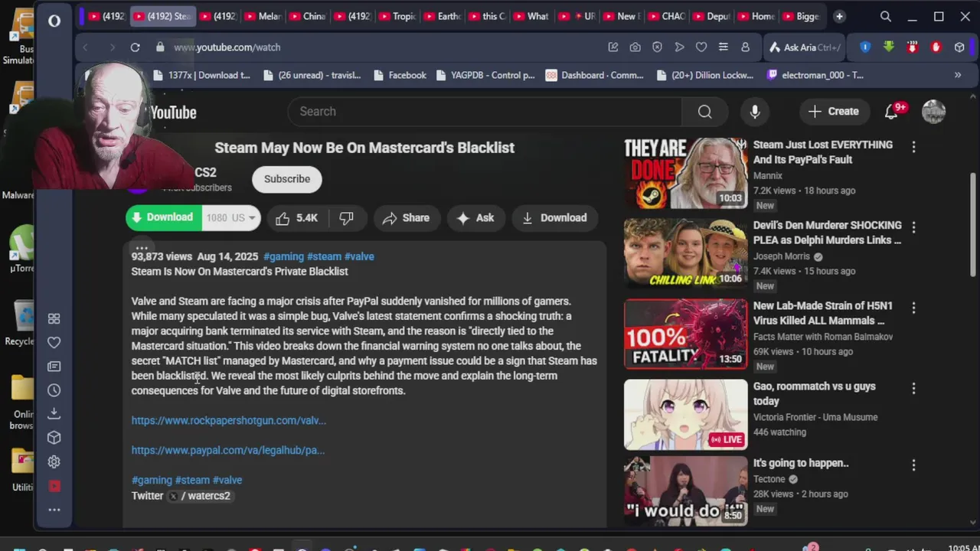980x551 pixels.
Task: Open the extensions cube icon in toolbar
Action: (959, 47)
